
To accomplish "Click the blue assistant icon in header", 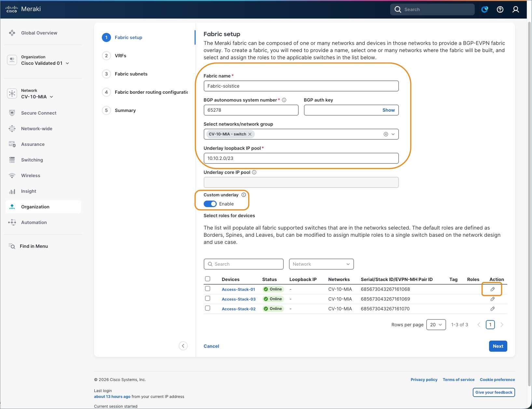I will point(485,9).
